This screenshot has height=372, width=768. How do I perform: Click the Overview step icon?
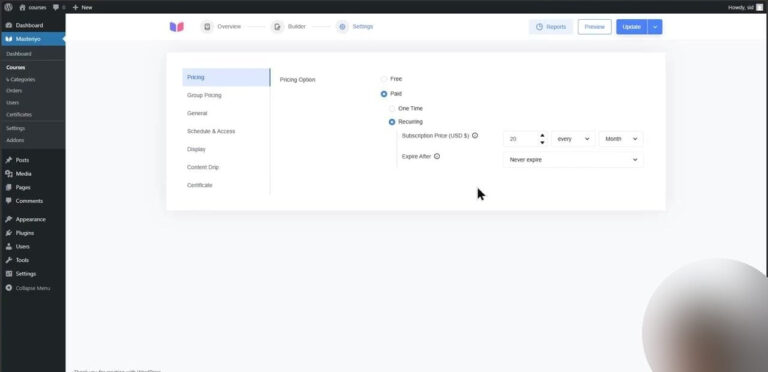click(x=207, y=26)
